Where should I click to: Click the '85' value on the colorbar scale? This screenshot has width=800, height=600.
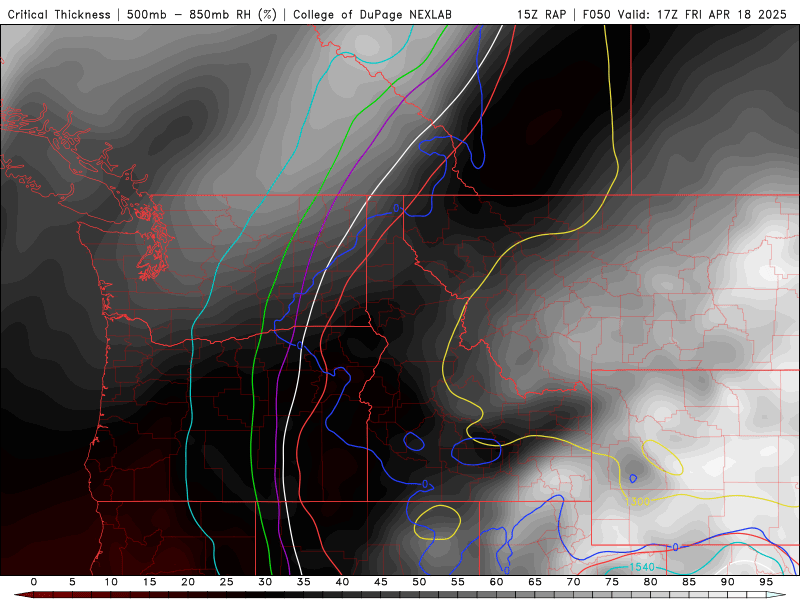tap(689, 582)
